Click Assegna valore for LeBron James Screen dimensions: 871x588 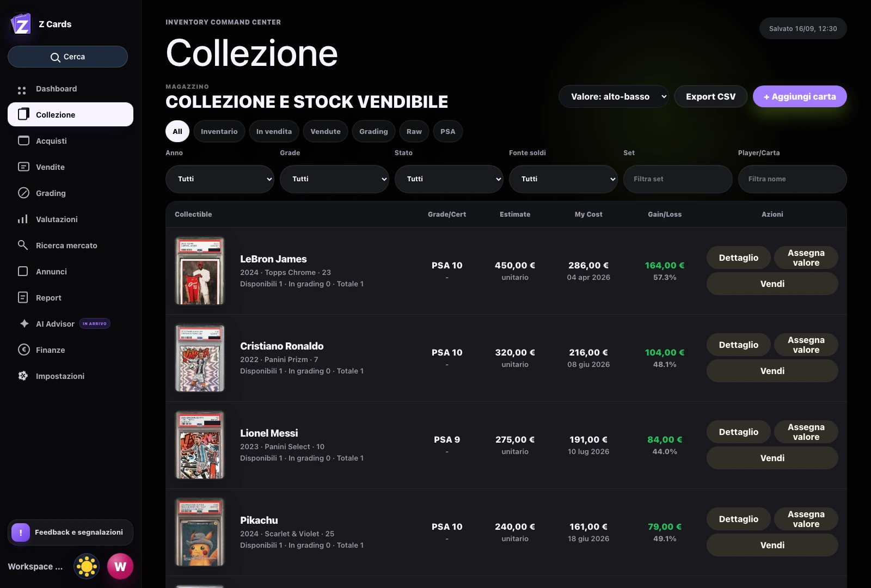tap(806, 258)
